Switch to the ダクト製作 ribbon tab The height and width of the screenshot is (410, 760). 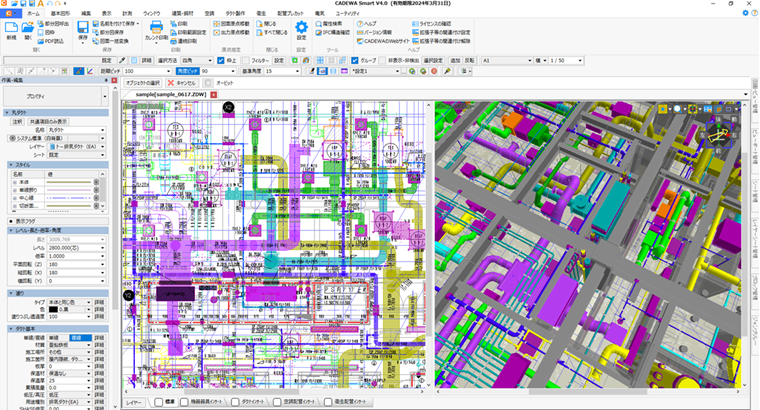coord(234,12)
